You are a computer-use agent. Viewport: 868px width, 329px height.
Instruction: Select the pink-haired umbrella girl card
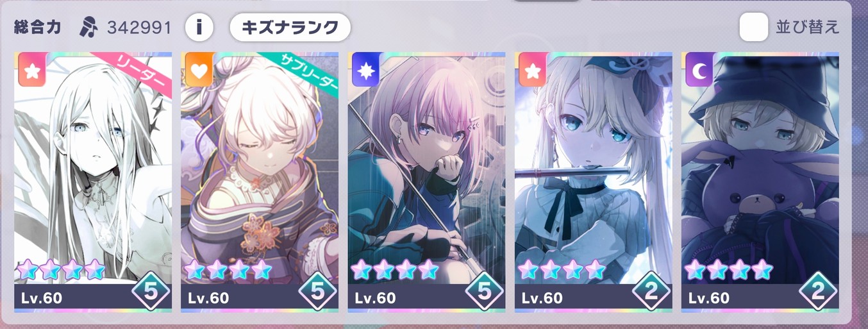[426, 183]
